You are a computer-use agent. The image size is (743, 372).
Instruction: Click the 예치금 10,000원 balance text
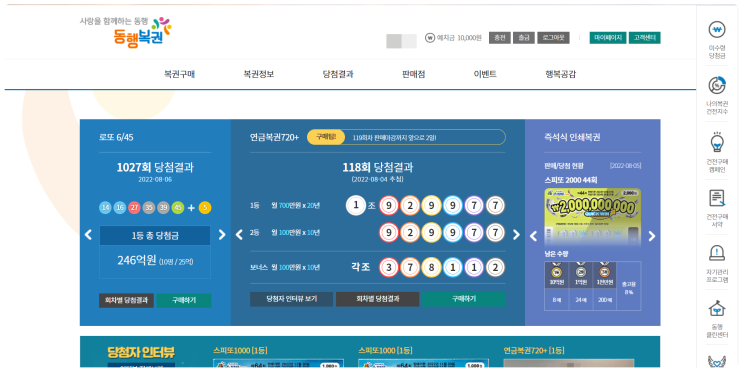[x=459, y=37]
